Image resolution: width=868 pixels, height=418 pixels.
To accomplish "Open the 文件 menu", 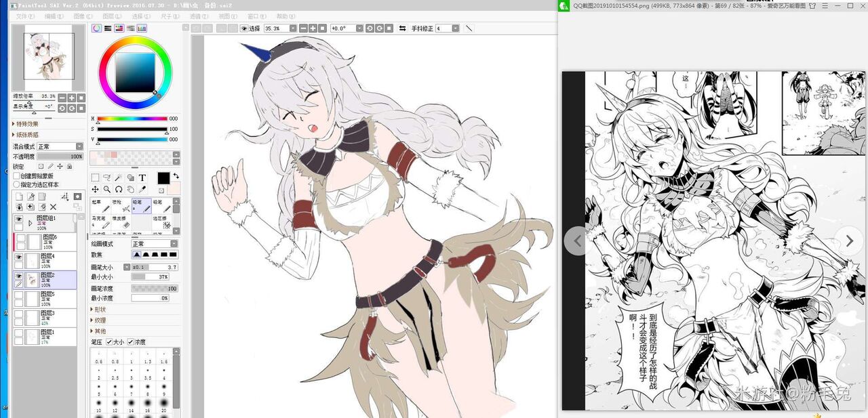I will point(25,16).
